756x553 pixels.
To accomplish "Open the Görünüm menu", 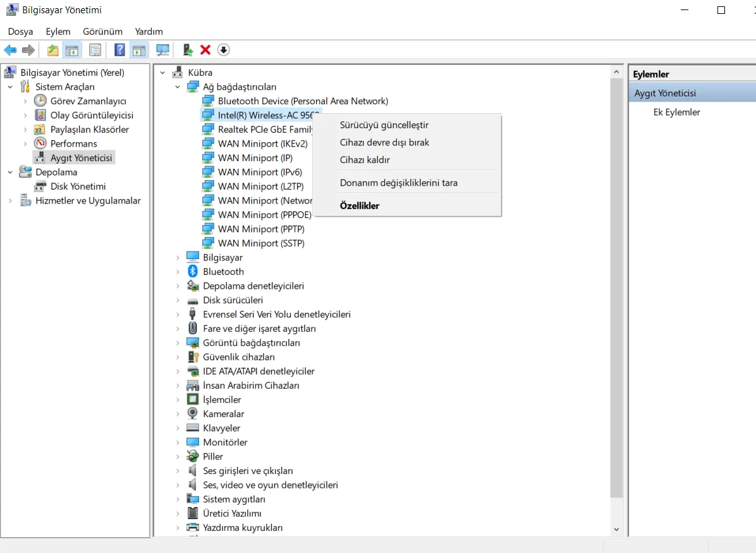I will (x=102, y=32).
